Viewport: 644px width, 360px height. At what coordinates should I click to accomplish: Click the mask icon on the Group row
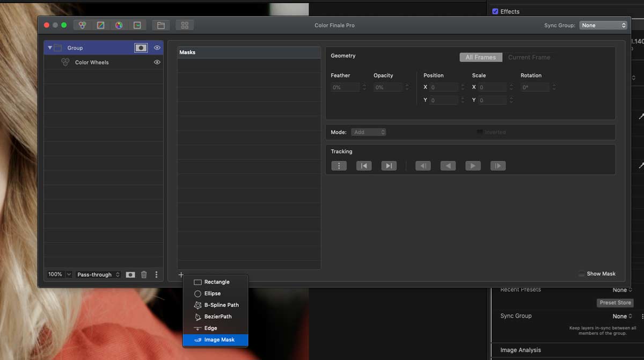coord(141,48)
